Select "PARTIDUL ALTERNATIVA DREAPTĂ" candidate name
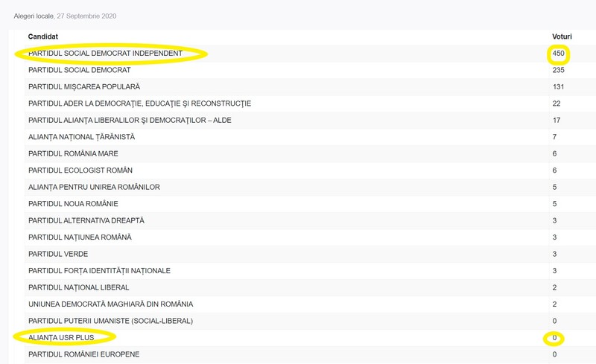Screen dimensions: 596x364 point(86,220)
